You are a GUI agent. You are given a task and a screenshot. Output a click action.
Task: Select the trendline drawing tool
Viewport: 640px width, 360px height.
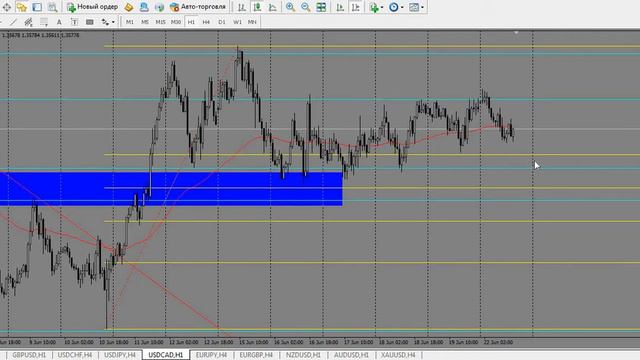click(13, 22)
